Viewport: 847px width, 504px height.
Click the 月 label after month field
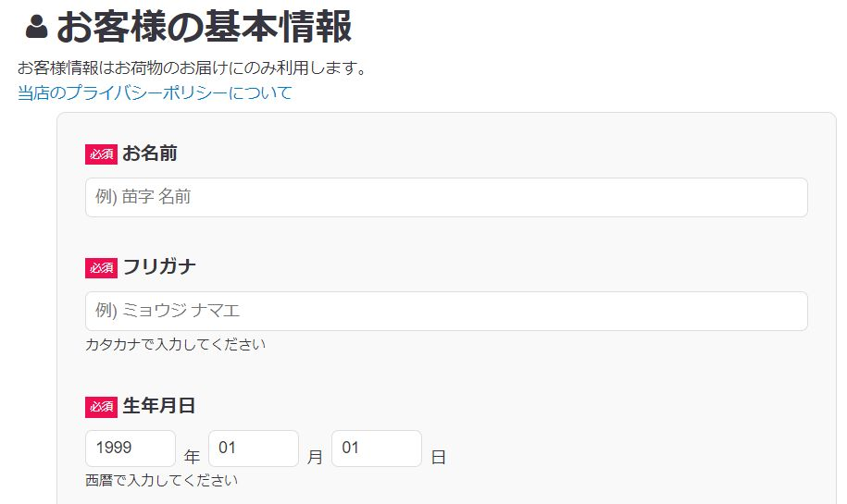coord(315,457)
